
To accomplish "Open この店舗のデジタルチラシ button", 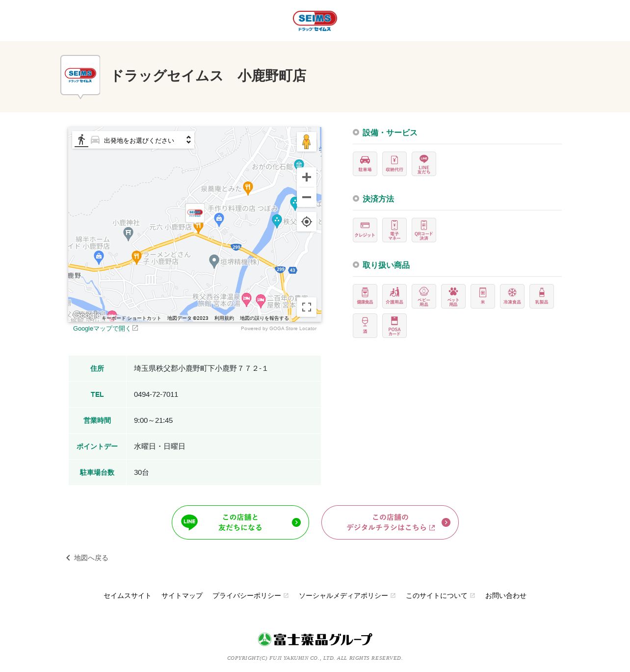I will 390,522.
